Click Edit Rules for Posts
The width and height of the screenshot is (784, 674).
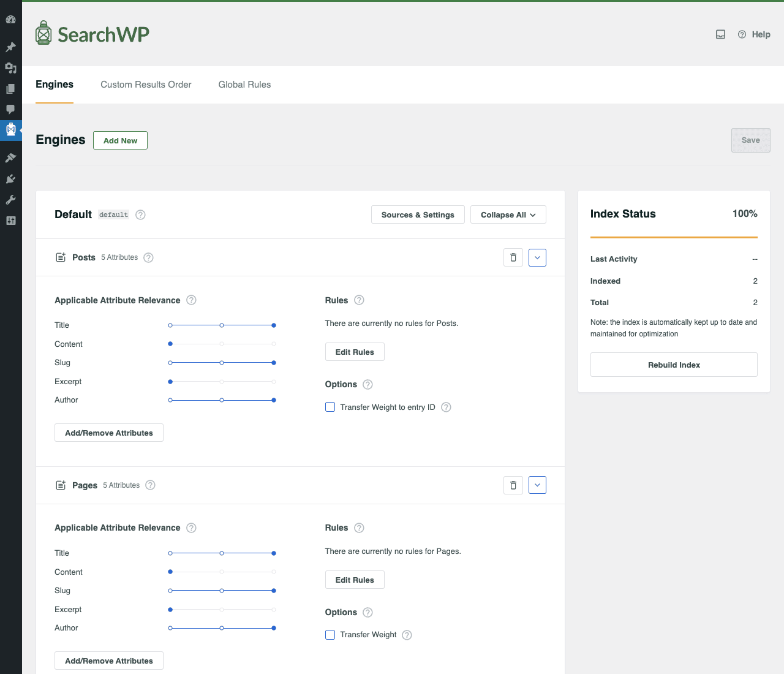[355, 352]
